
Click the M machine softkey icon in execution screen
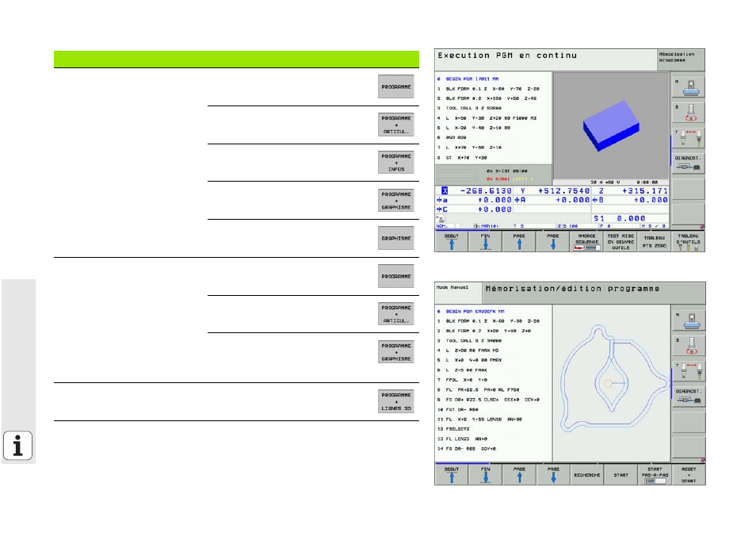coord(689,88)
